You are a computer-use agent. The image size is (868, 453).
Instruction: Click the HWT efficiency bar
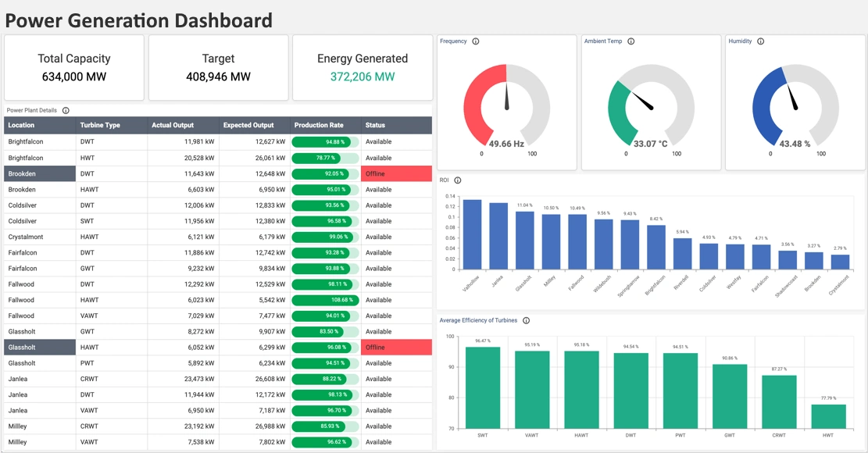[x=830, y=418]
